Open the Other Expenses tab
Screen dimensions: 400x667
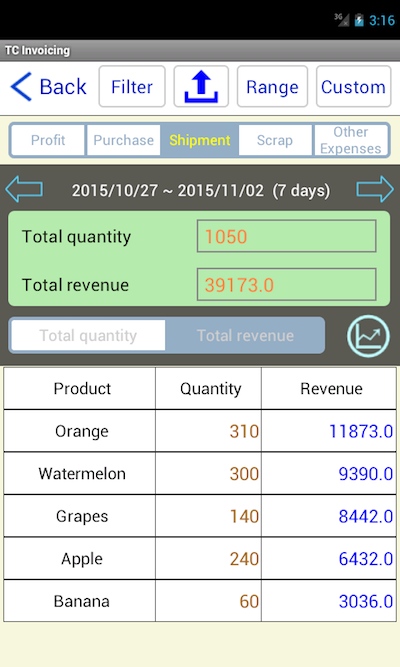tap(351, 140)
